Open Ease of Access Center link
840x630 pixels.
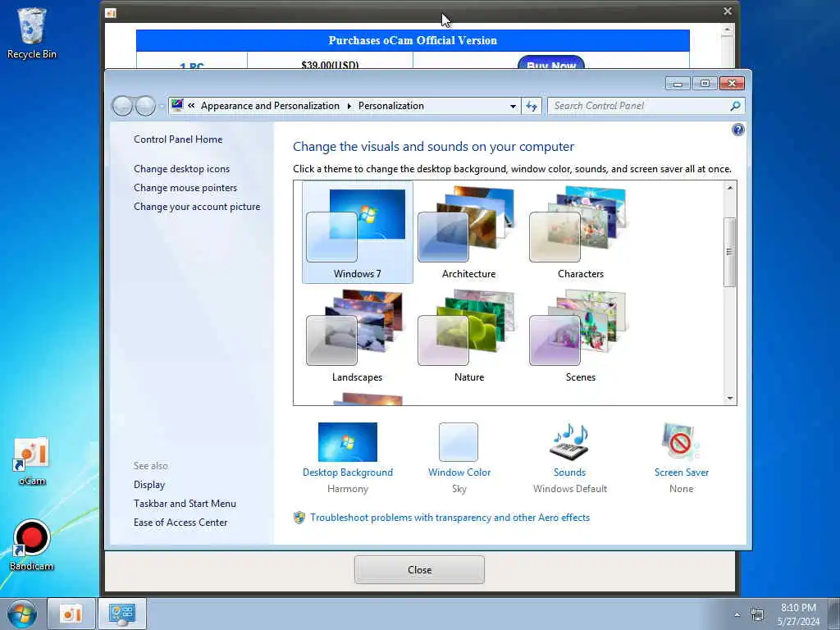click(180, 523)
